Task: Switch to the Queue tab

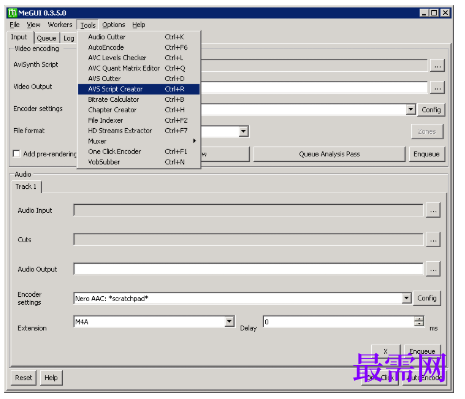Action: [46, 38]
